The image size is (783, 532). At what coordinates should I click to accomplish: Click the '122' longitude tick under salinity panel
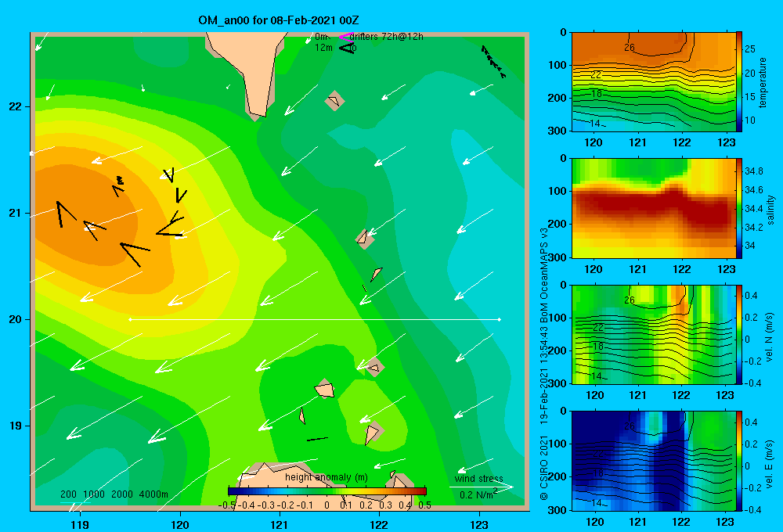682,269
